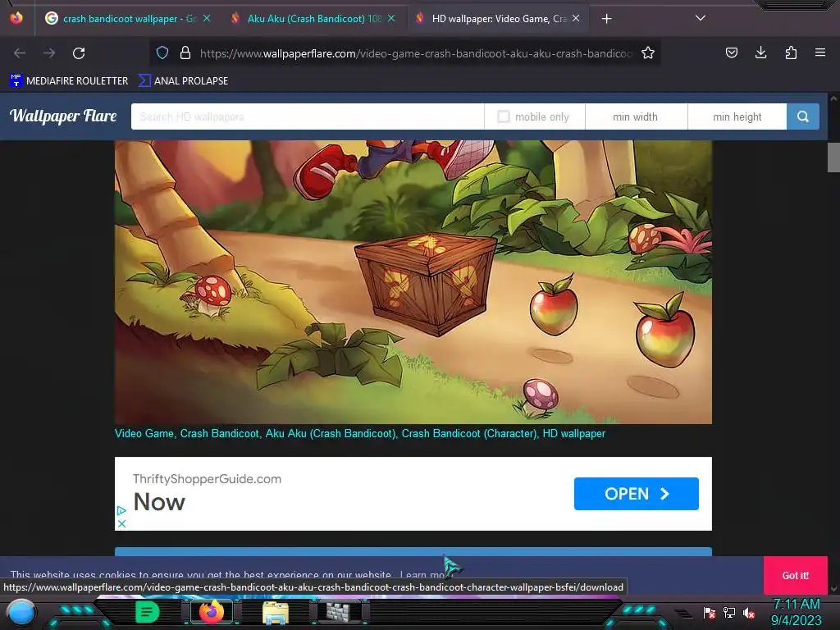Click the Wallpaper Flare site logo

click(x=63, y=116)
